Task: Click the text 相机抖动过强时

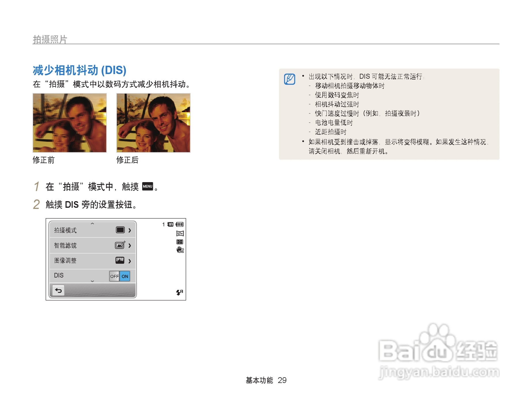Action: point(337,104)
